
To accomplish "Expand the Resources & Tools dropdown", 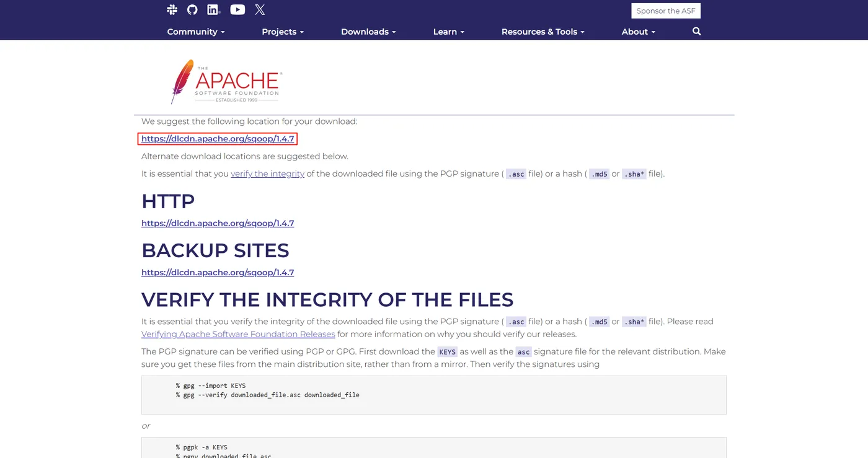I will tap(543, 32).
